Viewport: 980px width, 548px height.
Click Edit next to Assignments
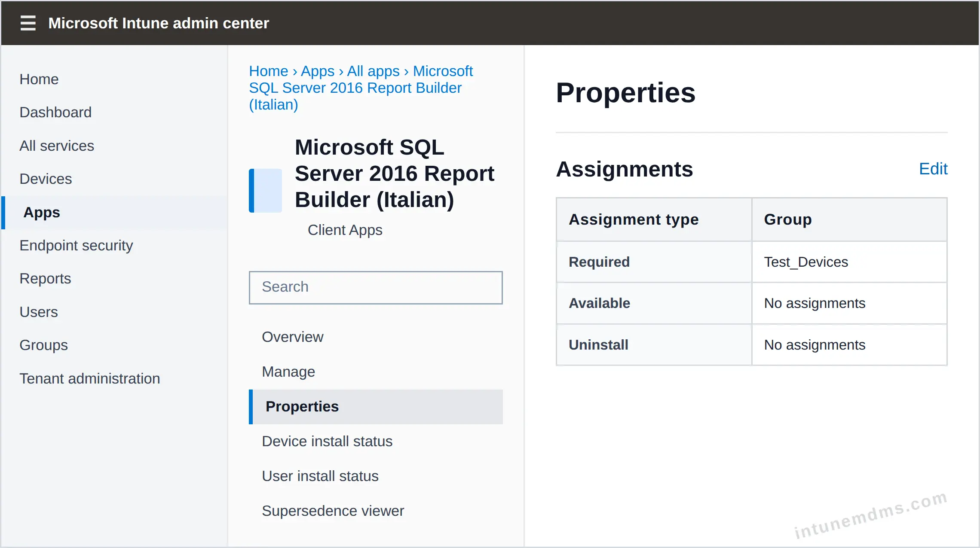pyautogui.click(x=933, y=169)
